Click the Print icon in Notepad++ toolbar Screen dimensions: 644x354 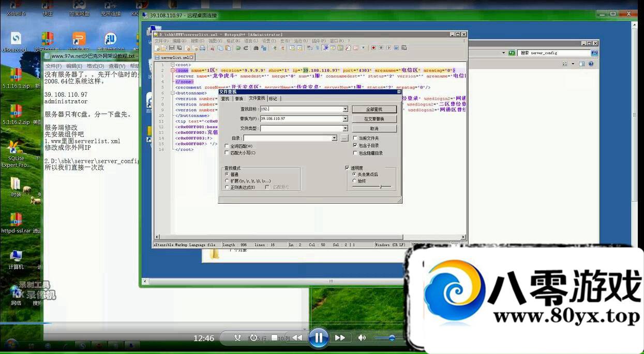(x=203, y=48)
